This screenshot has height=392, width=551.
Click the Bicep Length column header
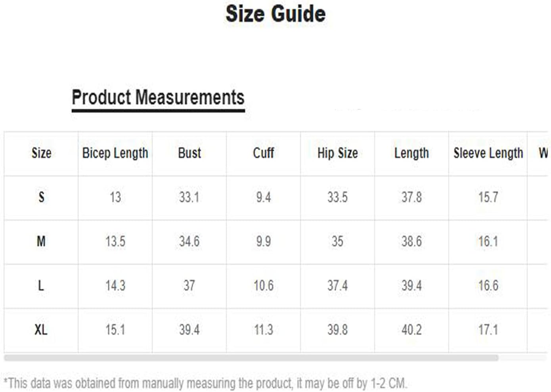[115, 153]
